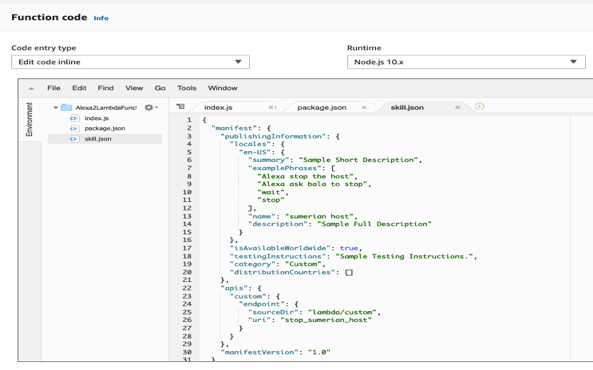Open the Runtime Node.js 10.x dropdown
This screenshot has height=370, width=593.
[466, 62]
